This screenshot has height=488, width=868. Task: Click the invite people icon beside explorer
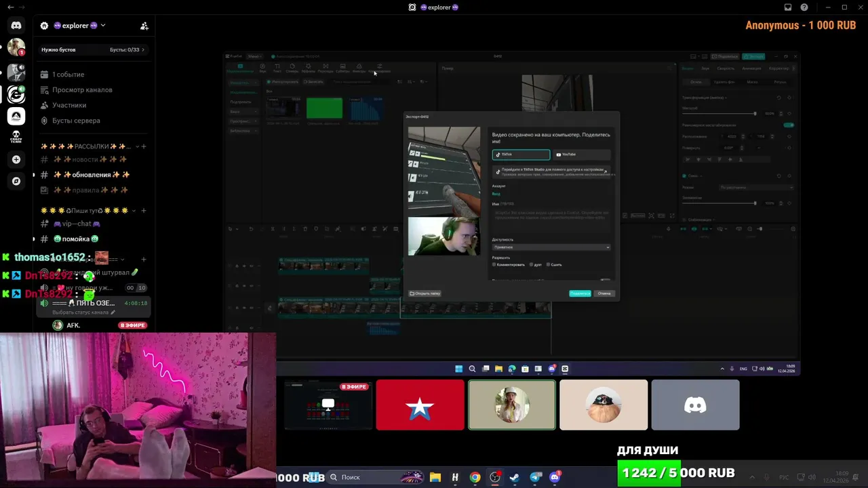coord(144,26)
